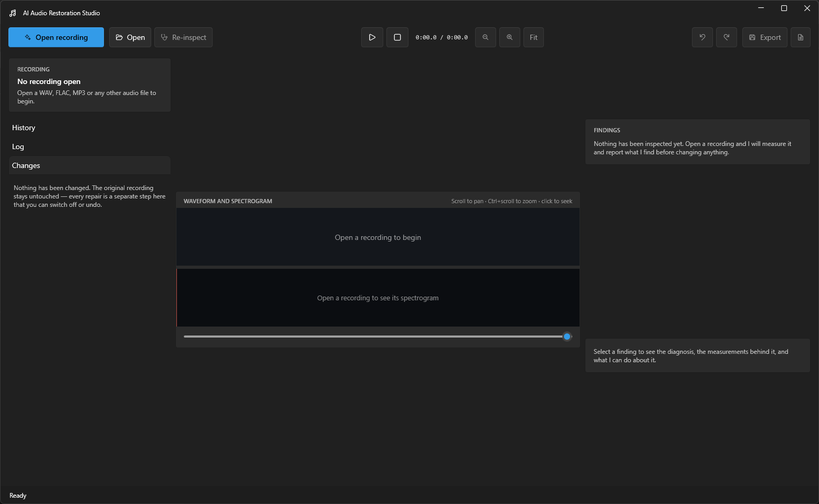Zoom out with the magnifier minus icon
The width and height of the screenshot is (819, 504).
click(x=486, y=37)
